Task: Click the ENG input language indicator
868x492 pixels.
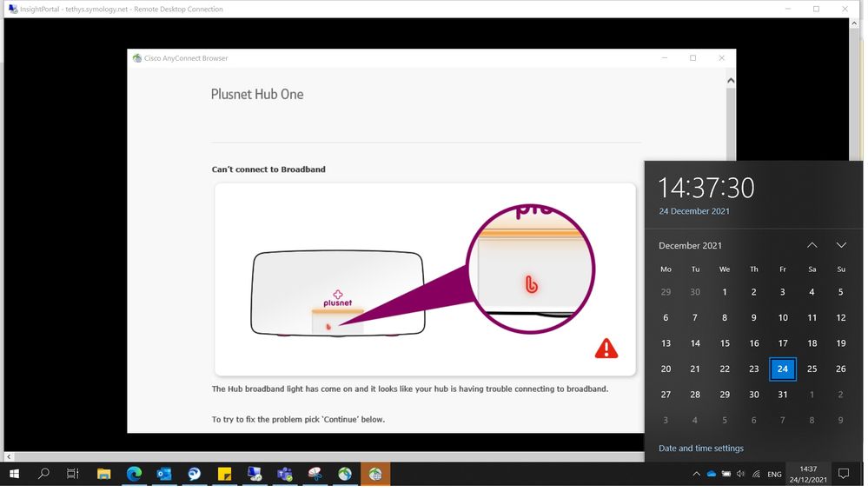Action: [773, 475]
